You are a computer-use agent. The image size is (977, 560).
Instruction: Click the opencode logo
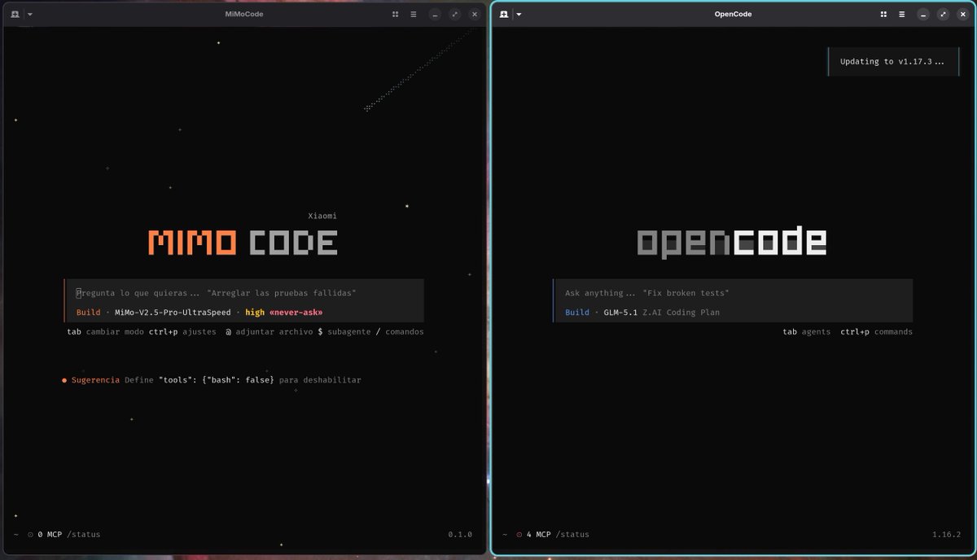(x=732, y=243)
